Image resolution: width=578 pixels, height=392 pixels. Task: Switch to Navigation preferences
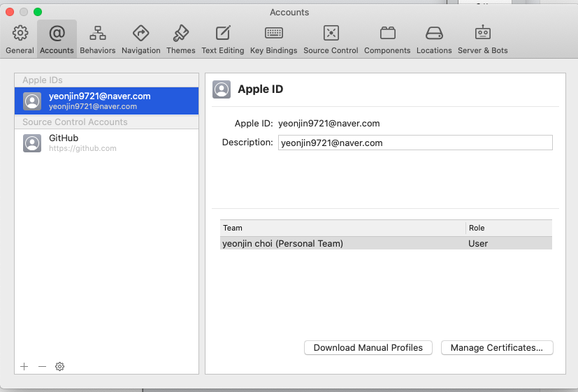(x=140, y=40)
